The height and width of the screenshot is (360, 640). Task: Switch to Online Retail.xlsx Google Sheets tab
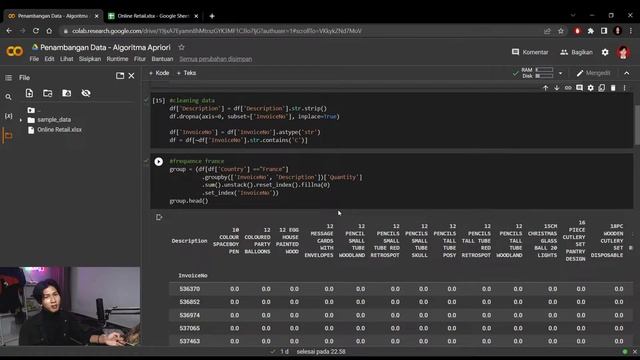coord(153,16)
